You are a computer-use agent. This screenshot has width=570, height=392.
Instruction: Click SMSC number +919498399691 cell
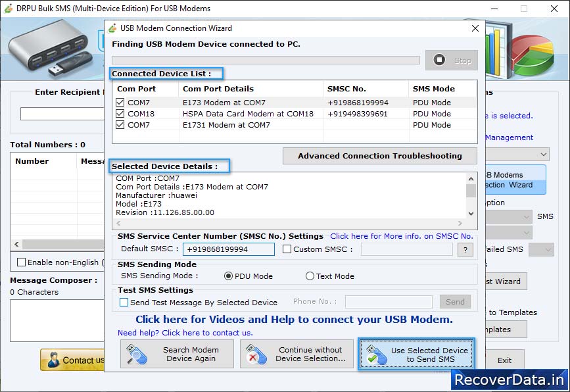tap(358, 114)
